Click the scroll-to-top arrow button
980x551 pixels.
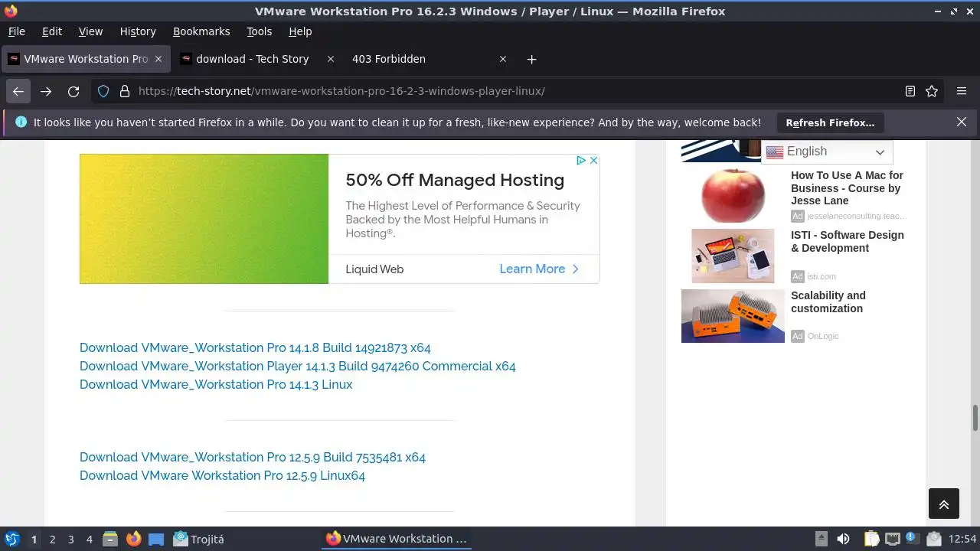coord(944,504)
